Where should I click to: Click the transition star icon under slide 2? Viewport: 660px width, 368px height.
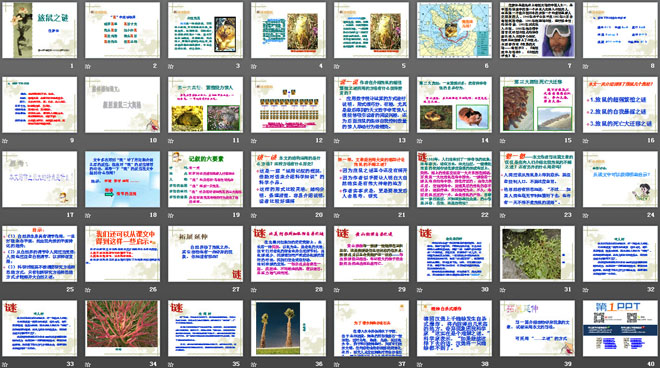point(88,67)
